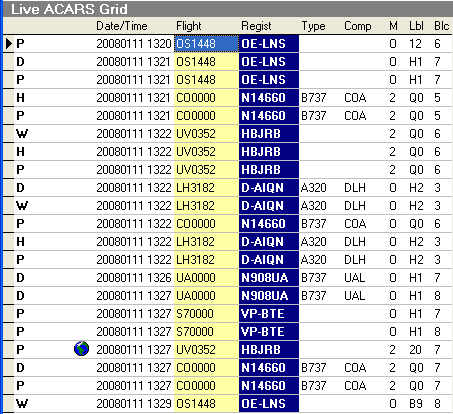Select the B9 label cell
Image resolution: width=453 pixels, height=414 pixels.
click(416, 404)
